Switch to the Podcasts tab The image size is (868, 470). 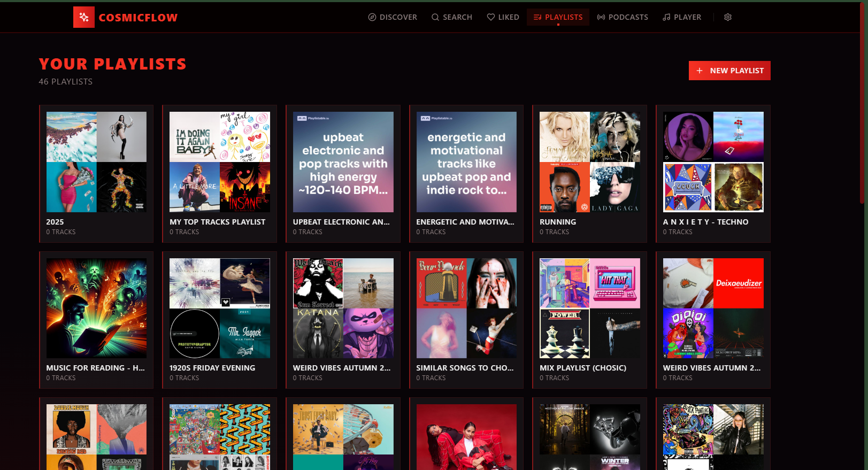[623, 17]
